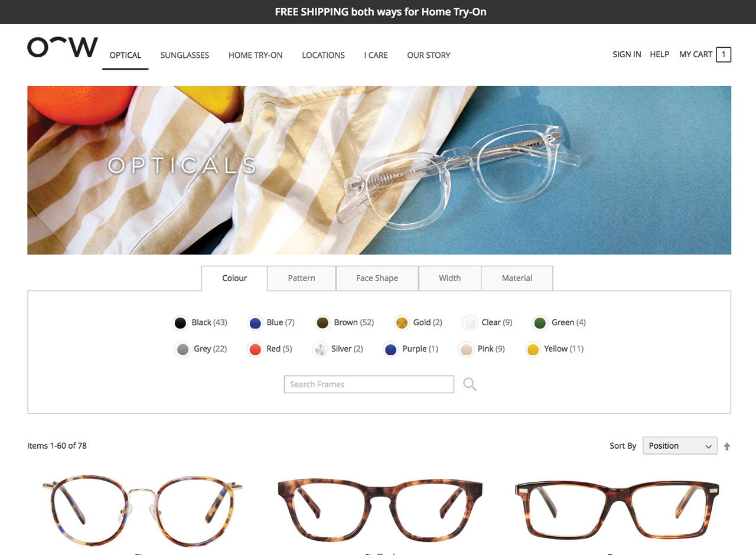756x555 pixels.
Task: Select the Brown colour swatch
Action: (x=322, y=323)
